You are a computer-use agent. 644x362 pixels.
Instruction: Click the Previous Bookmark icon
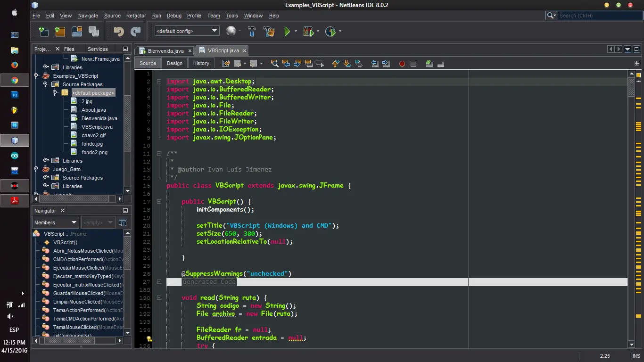[336, 63]
